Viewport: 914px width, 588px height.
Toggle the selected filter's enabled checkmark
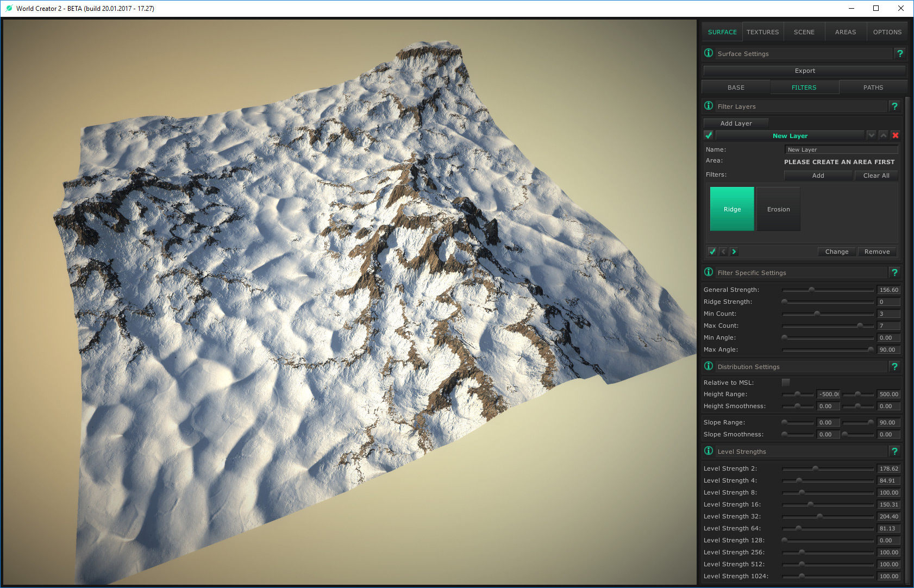click(x=712, y=252)
